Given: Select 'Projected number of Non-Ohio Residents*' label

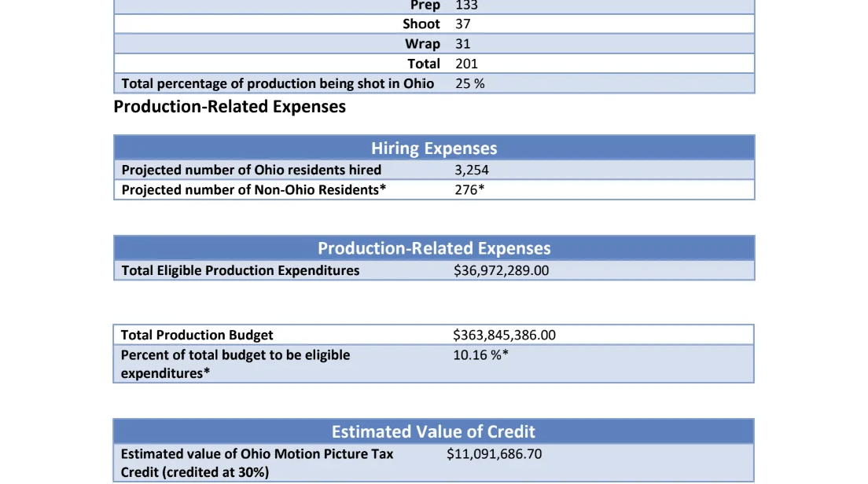Looking at the screenshot, I should coord(253,189).
